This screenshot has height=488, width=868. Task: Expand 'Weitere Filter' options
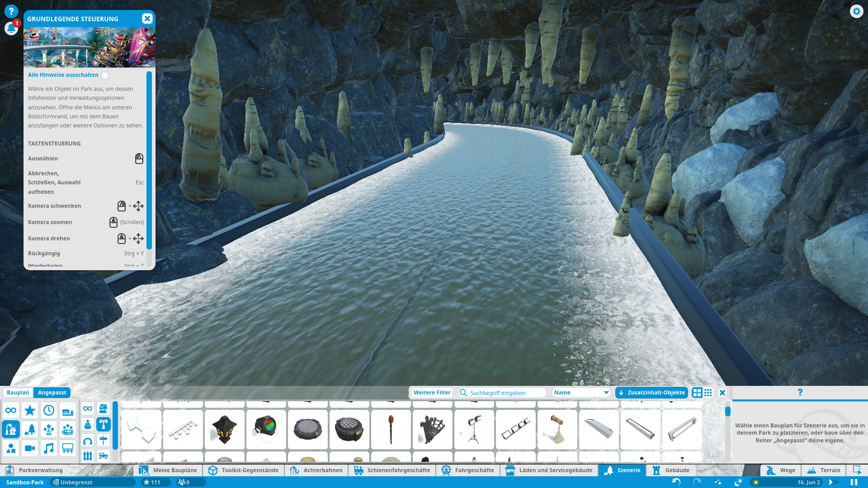tap(432, 393)
